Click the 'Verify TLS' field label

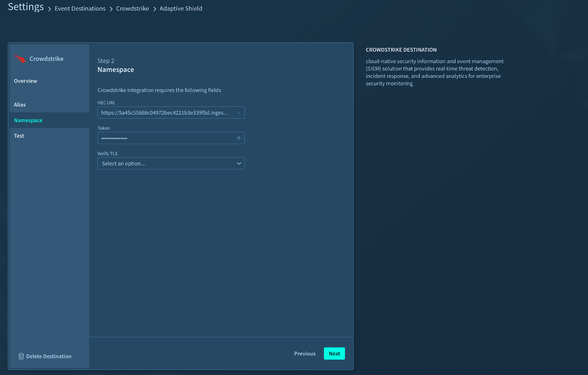click(x=107, y=153)
